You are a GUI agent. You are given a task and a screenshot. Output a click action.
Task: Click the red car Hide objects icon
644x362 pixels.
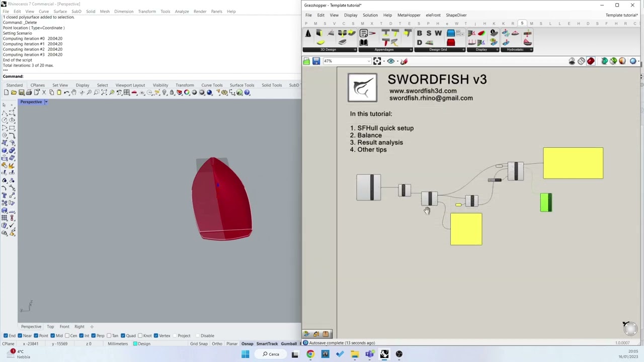pyautogui.click(x=134, y=93)
